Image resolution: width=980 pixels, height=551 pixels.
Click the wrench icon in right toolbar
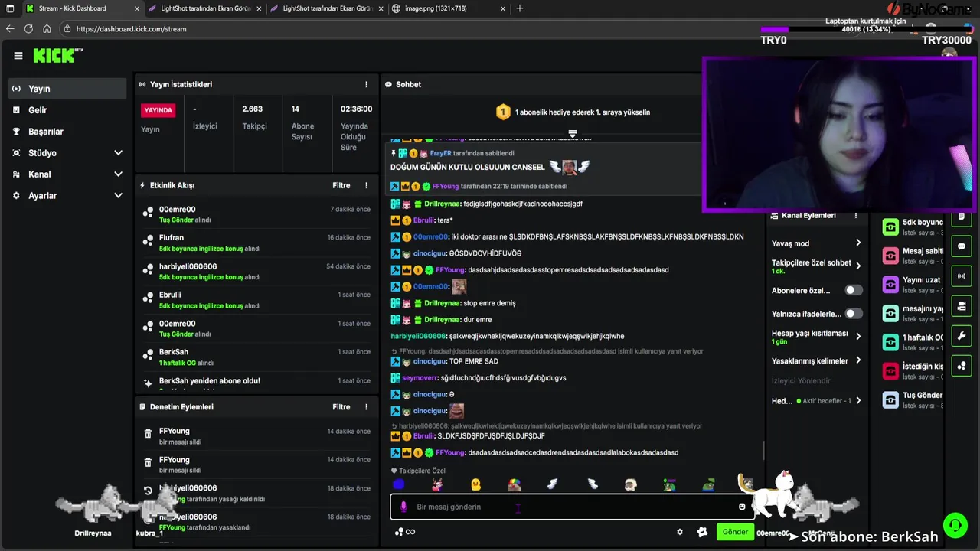click(x=962, y=335)
